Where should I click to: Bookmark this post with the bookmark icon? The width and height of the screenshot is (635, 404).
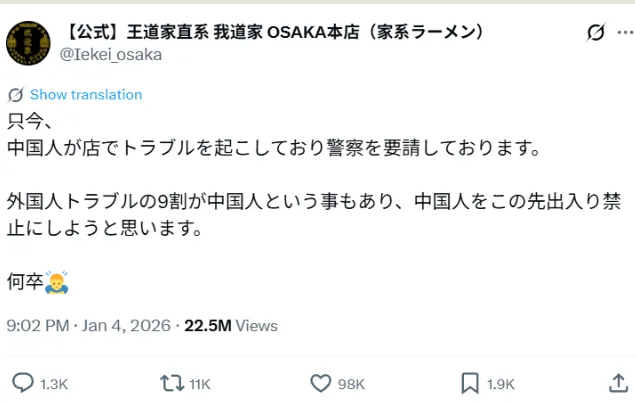pos(469,382)
